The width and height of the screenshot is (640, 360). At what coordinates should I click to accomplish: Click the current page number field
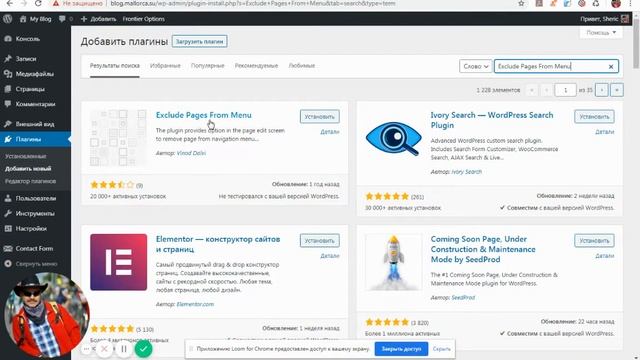(x=565, y=90)
